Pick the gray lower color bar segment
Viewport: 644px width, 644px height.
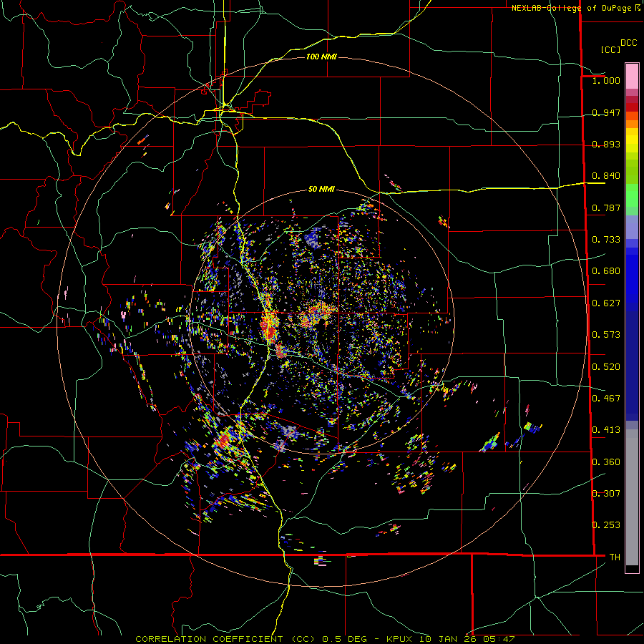[x=632, y=497]
